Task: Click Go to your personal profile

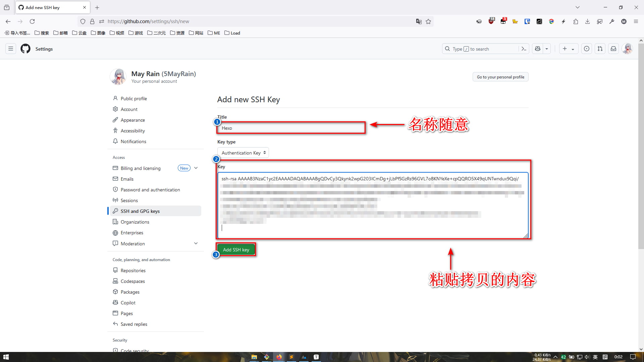Action: [500, 77]
